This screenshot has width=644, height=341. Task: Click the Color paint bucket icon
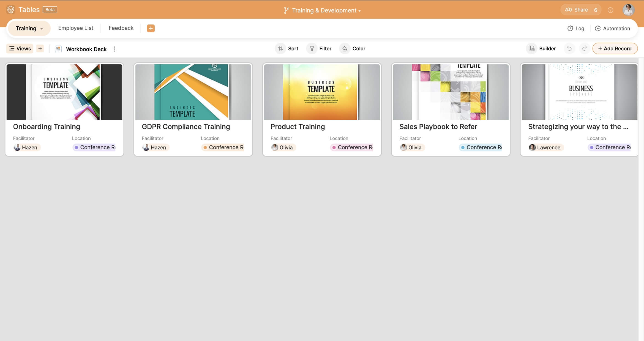click(345, 48)
